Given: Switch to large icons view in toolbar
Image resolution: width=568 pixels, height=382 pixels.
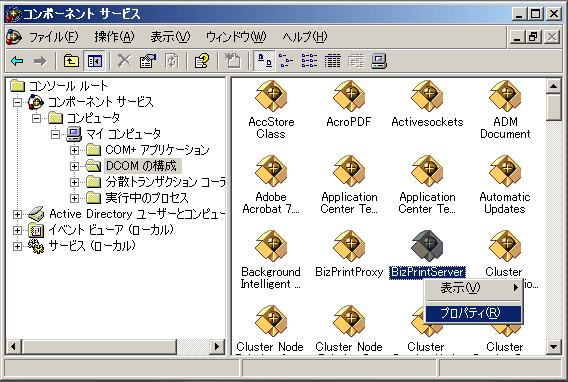Looking at the screenshot, I should (264, 61).
